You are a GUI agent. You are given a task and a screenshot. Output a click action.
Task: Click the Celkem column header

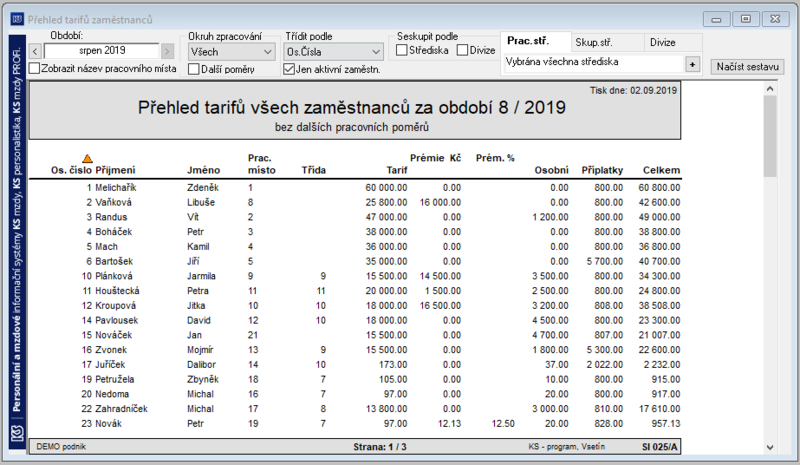(661, 170)
